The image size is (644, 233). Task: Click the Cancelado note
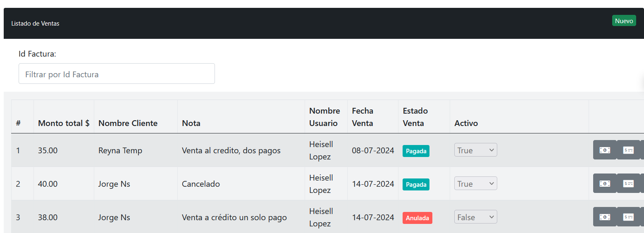[201, 184]
